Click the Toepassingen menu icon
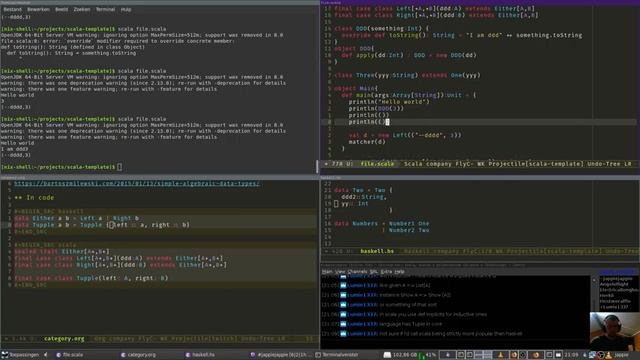The image size is (640, 360). [5, 355]
